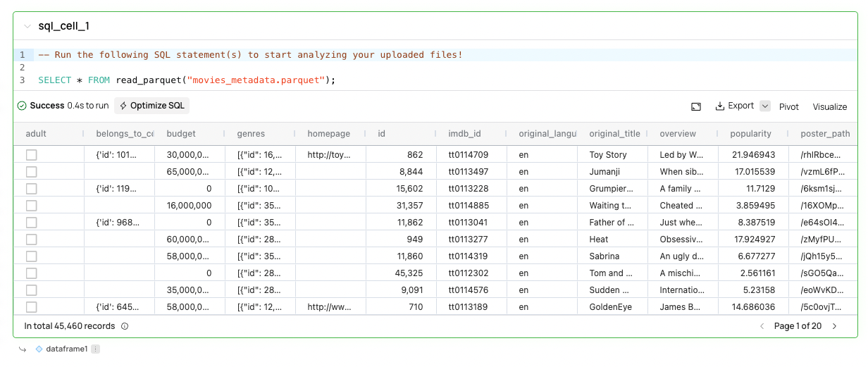Toggle adult checkbox in Heat row
The height and width of the screenshot is (367, 868).
(31, 240)
